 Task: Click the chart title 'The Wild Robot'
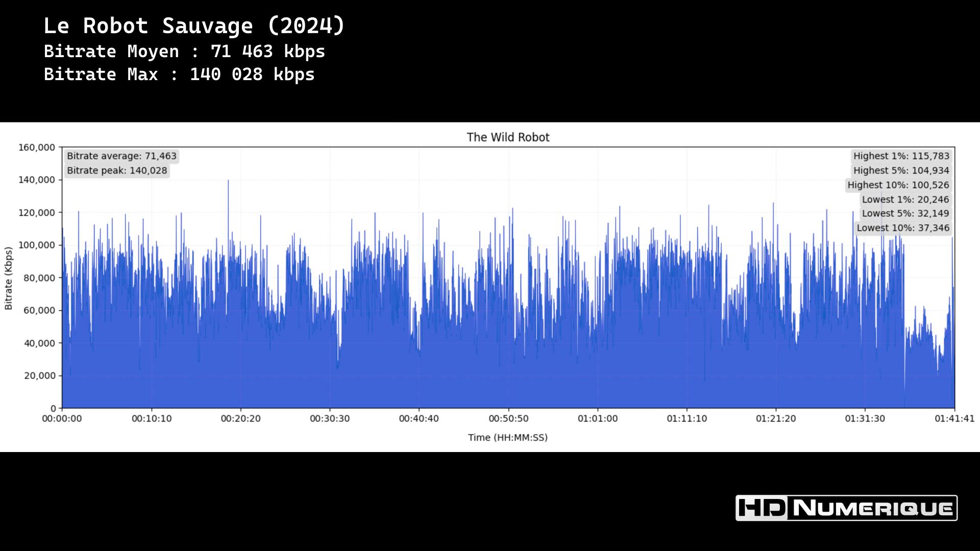pos(508,137)
